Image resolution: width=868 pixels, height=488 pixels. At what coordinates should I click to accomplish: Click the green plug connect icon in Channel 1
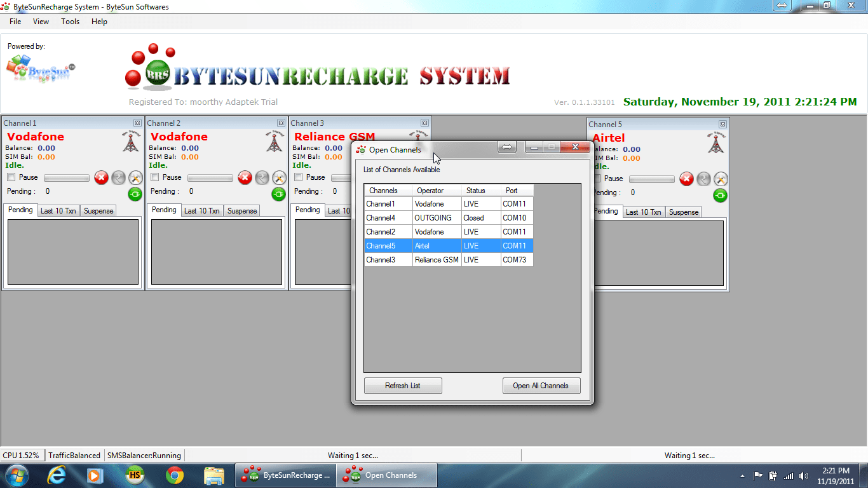(x=135, y=194)
